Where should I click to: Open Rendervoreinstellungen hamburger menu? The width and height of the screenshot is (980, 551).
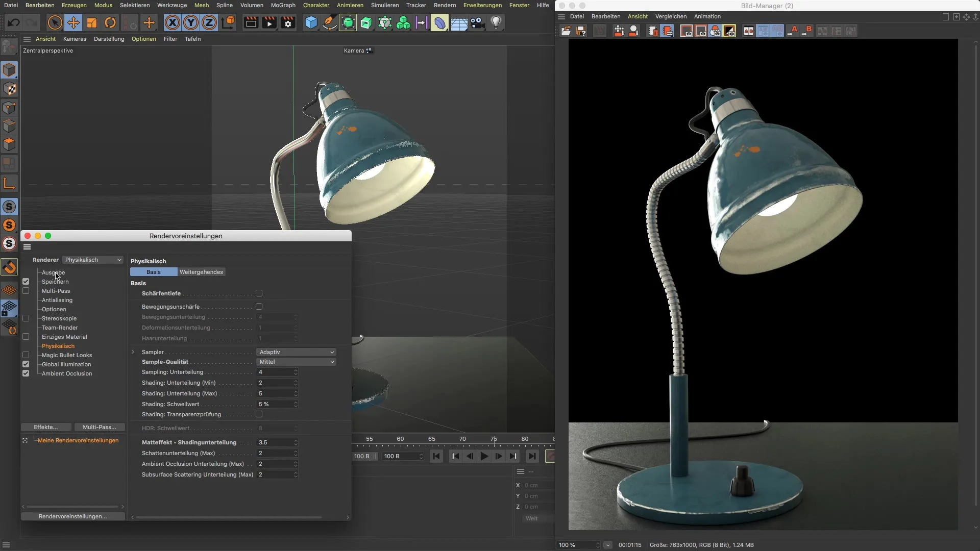(27, 247)
